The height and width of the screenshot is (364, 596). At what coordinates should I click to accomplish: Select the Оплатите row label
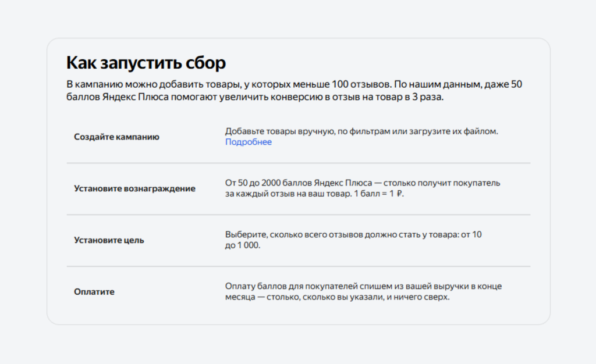pos(94,292)
